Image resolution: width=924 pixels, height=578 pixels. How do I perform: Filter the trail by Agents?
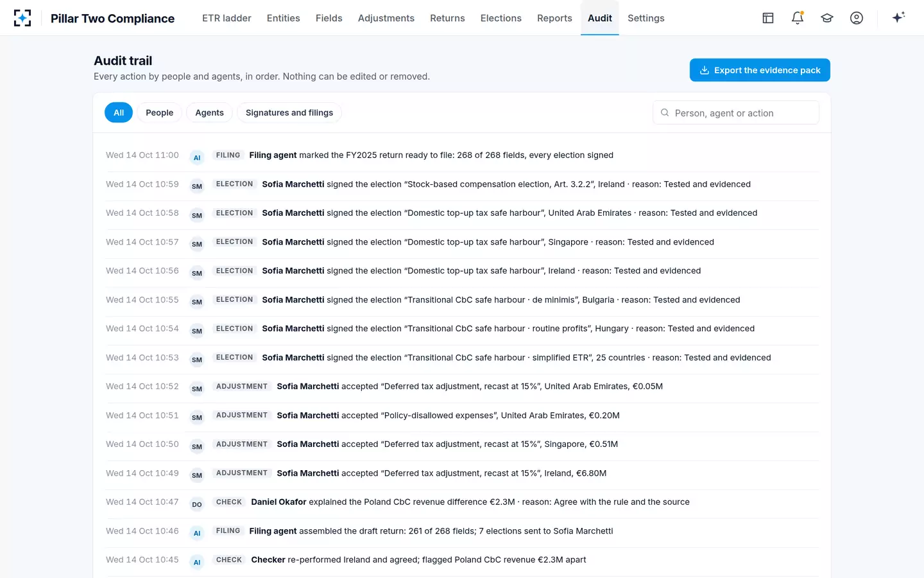pyautogui.click(x=210, y=112)
